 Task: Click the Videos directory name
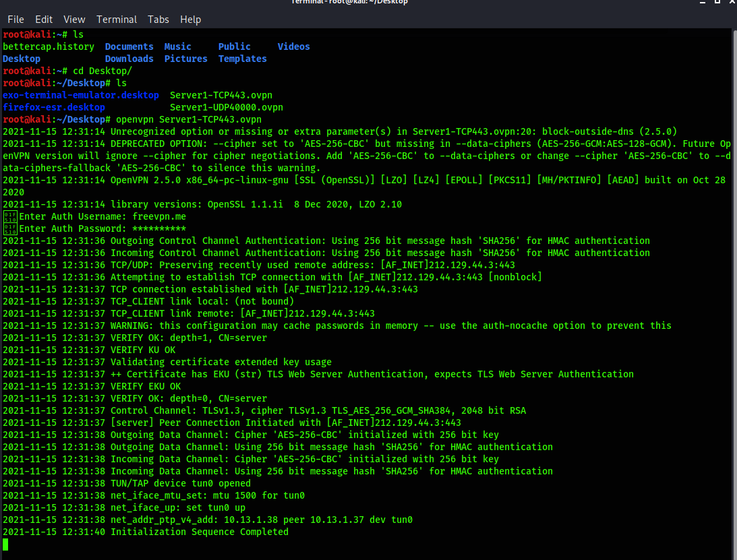tap(294, 46)
